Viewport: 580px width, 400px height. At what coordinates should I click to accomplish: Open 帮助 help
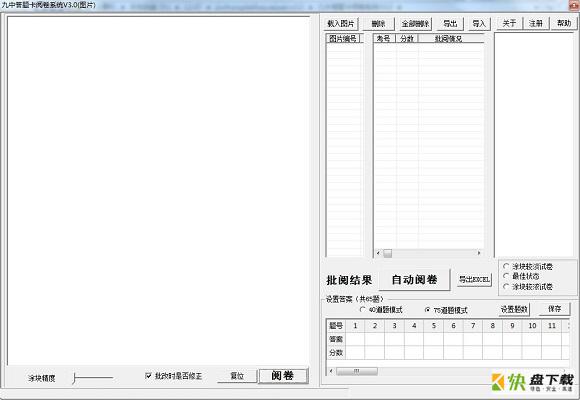pyautogui.click(x=564, y=23)
